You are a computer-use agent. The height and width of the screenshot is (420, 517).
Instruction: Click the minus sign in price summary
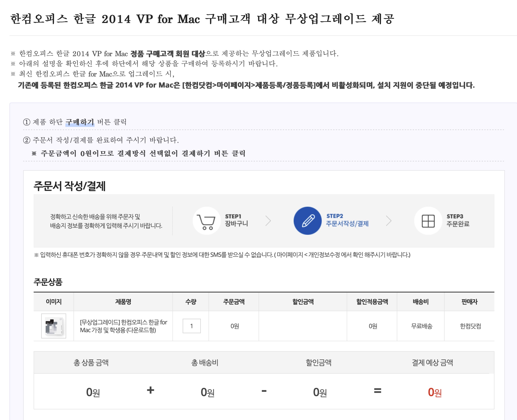(264, 391)
